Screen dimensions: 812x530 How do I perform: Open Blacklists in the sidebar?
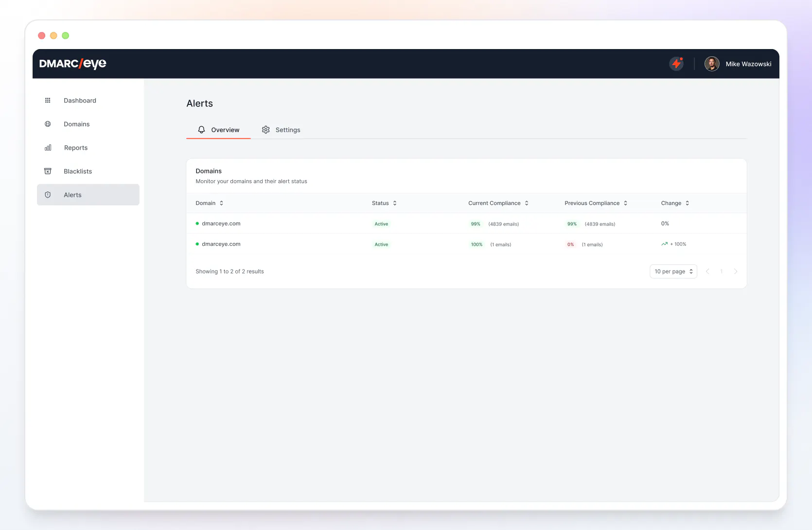(88, 171)
